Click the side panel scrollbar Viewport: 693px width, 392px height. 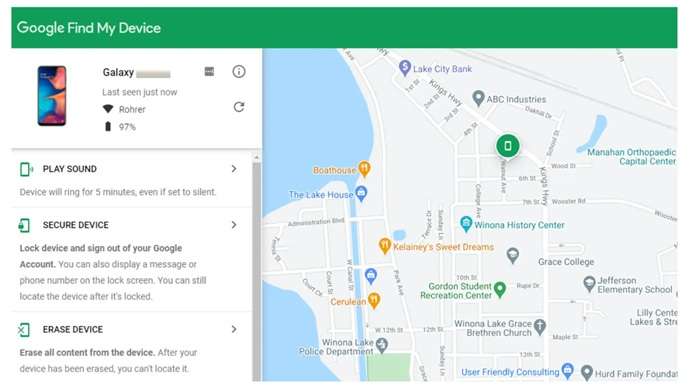[x=256, y=270]
